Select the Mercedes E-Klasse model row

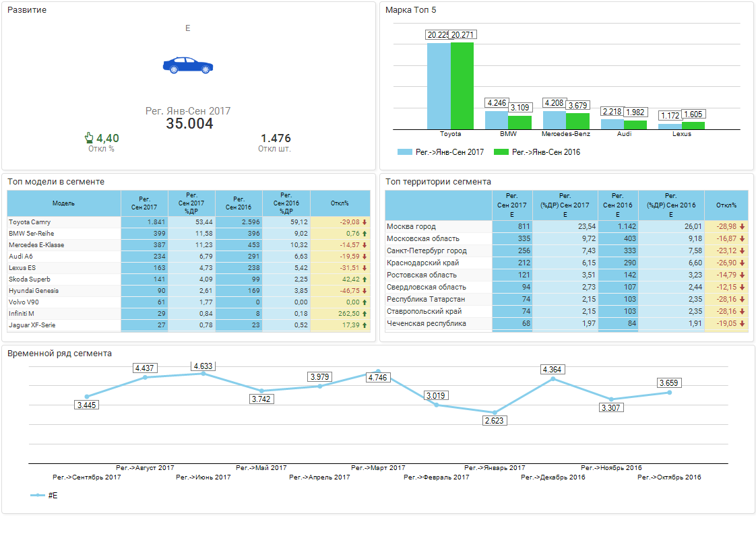189,245
